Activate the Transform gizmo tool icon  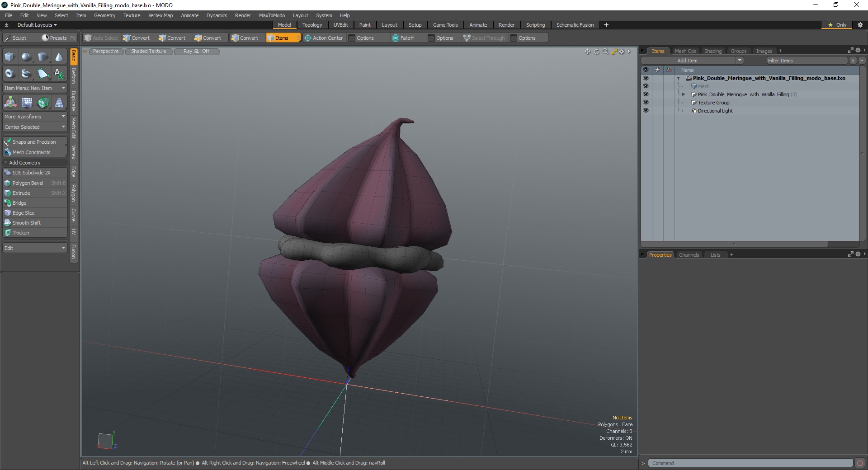tap(10, 103)
